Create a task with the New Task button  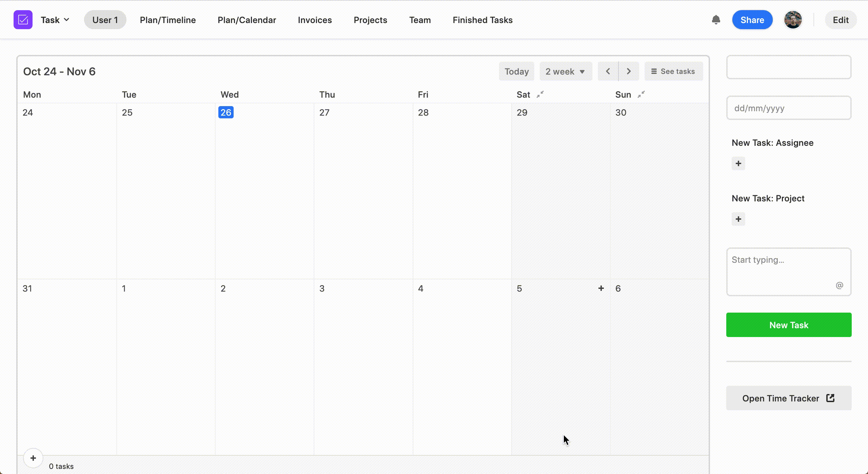click(788, 324)
